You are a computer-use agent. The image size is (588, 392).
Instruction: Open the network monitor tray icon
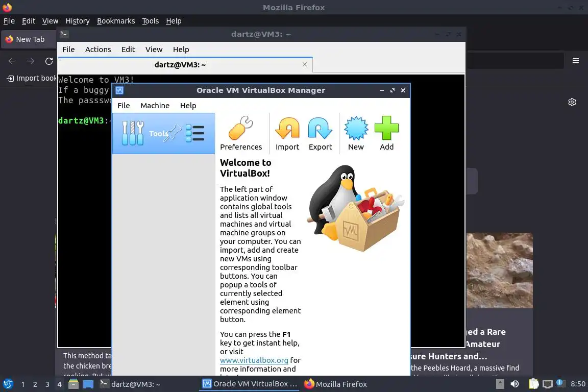click(548, 384)
